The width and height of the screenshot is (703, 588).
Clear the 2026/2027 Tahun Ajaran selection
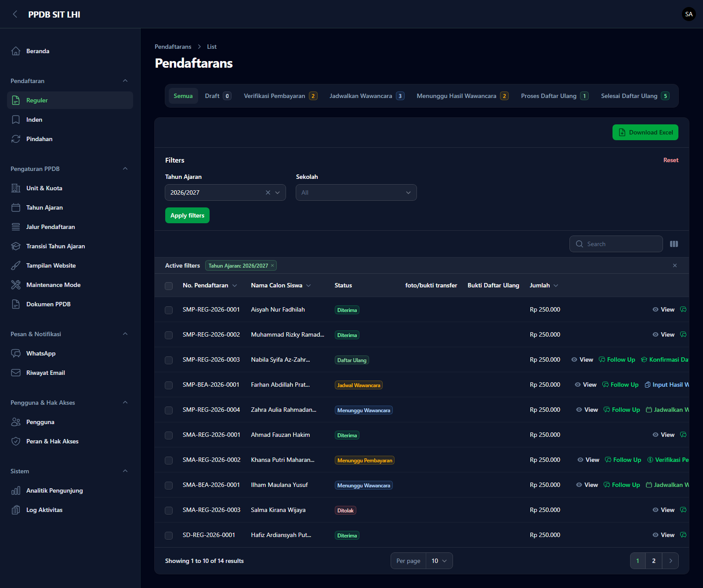(268, 192)
